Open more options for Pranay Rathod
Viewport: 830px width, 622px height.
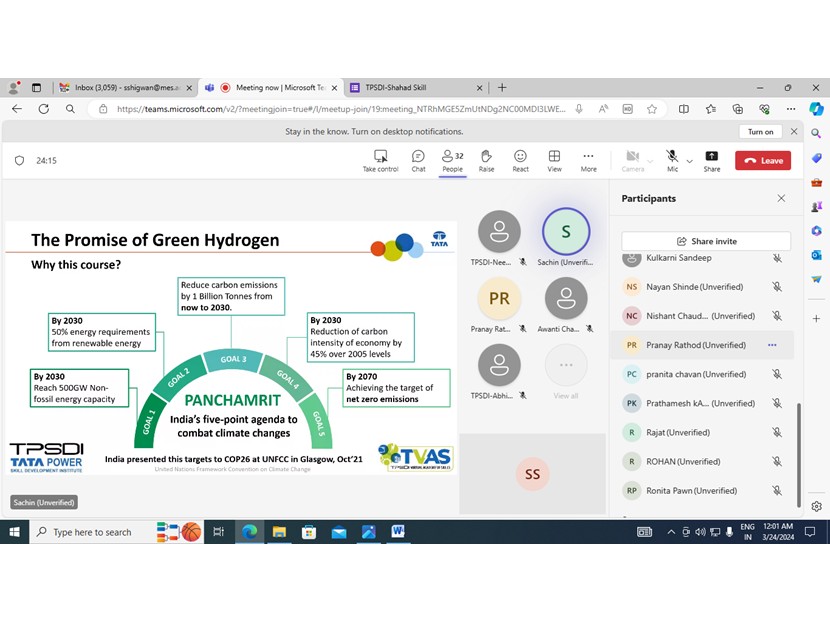[771, 345]
